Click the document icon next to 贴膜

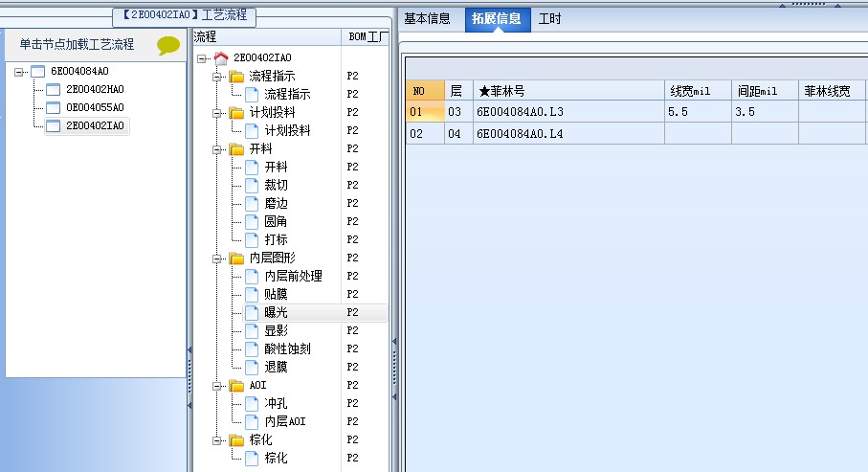point(252,295)
